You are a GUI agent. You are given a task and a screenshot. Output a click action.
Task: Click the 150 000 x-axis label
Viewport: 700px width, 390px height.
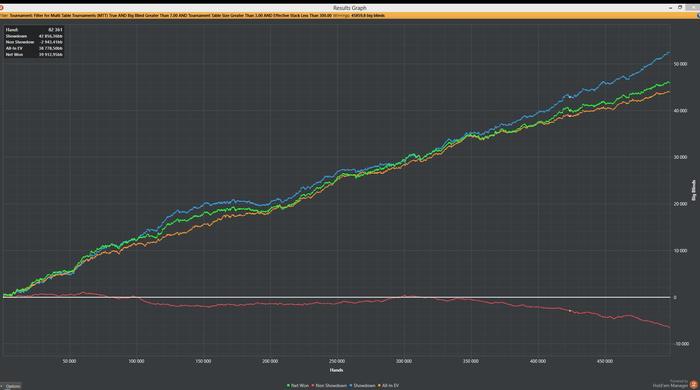click(x=203, y=361)
